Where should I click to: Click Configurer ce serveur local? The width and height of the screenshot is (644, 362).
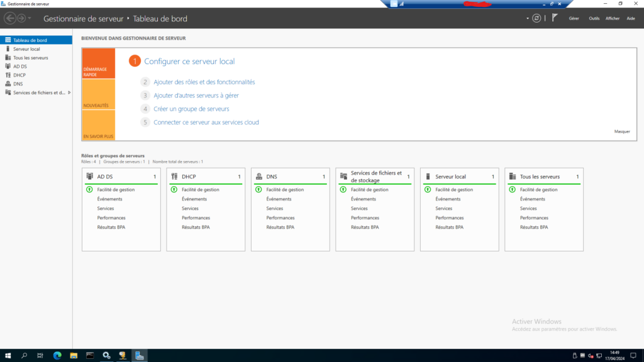tap(189, 62)
